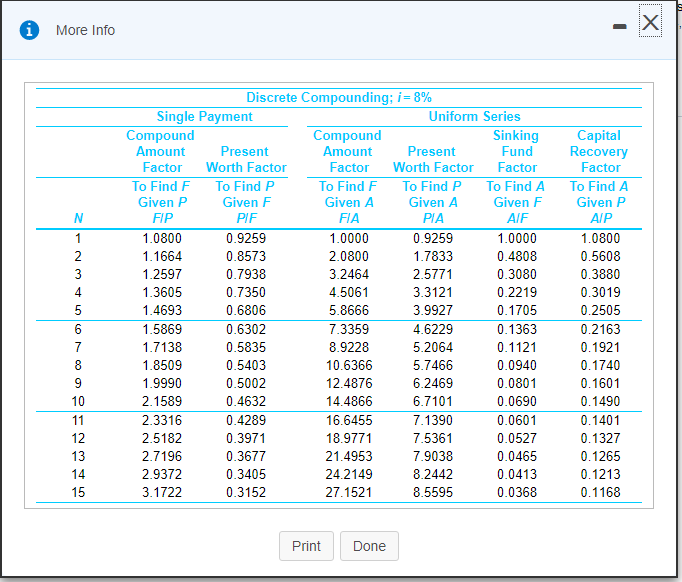The width and height of the screenshot is (682, 582).
Task: Click the cell value 0.0801
Action: coord(517,384)
